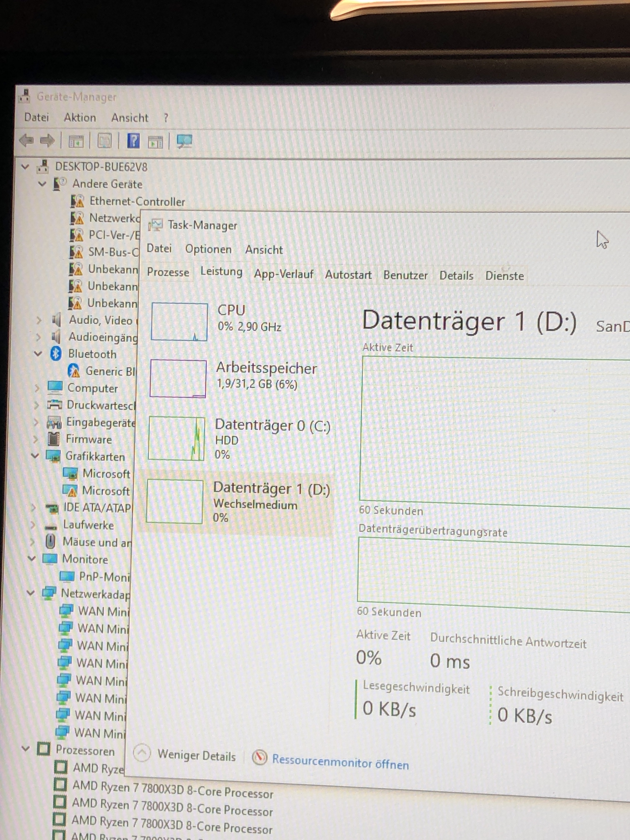Screen dimensions: 630x840
Task: Select Ethernet-Controller warning device
Action: (137, 202)
